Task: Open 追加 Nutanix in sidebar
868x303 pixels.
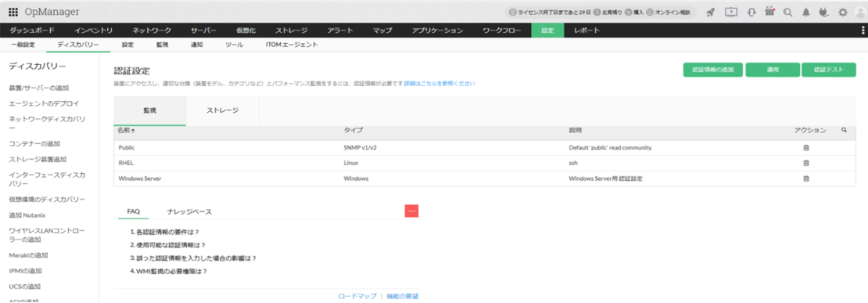Action: coord(27,215)
